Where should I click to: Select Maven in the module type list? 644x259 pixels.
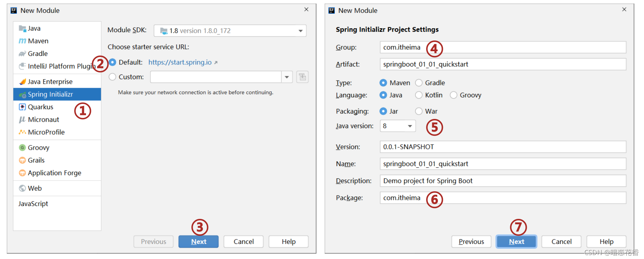pyautogui.click(x=57, y=41)
